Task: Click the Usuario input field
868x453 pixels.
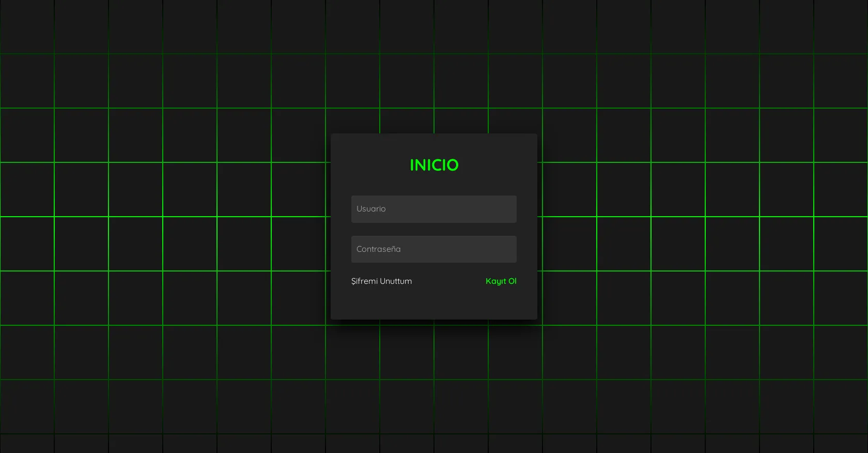Action: [434, 209]
